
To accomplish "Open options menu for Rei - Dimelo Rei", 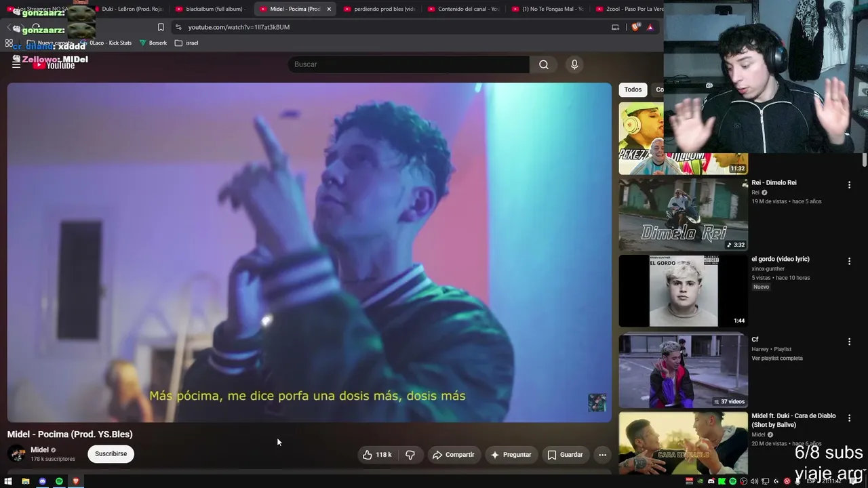I will point(849,185).
